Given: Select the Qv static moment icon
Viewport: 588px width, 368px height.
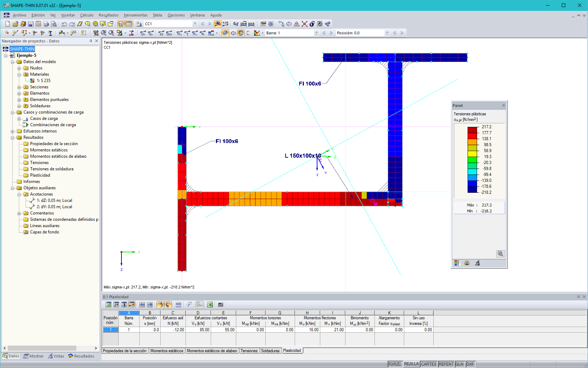Looking at the screenshot, I should (150, 33).
